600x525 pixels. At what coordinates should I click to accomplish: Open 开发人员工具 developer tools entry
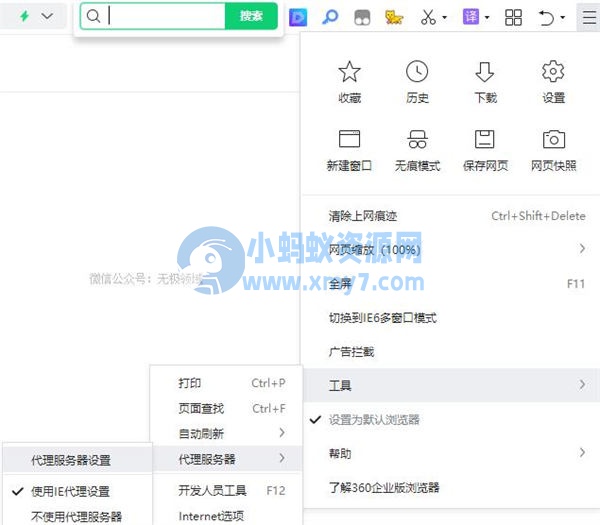(227, 490)
